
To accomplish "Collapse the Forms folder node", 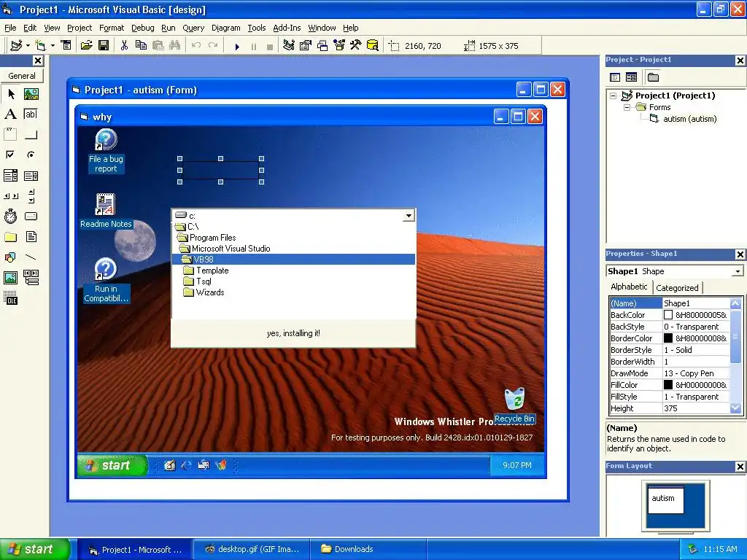I will pyautogui.click(x=627, y=107).
